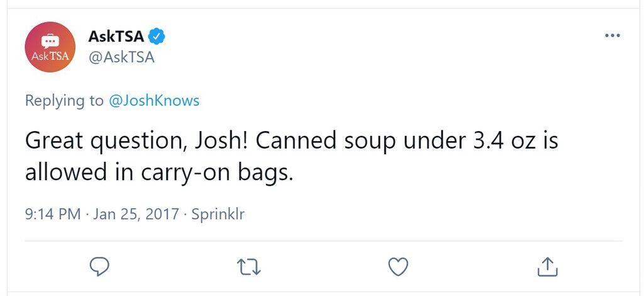Open the share tweet icon
Image resolution: width=644 pixels, height=296 pixels.
tap(548, 266)
